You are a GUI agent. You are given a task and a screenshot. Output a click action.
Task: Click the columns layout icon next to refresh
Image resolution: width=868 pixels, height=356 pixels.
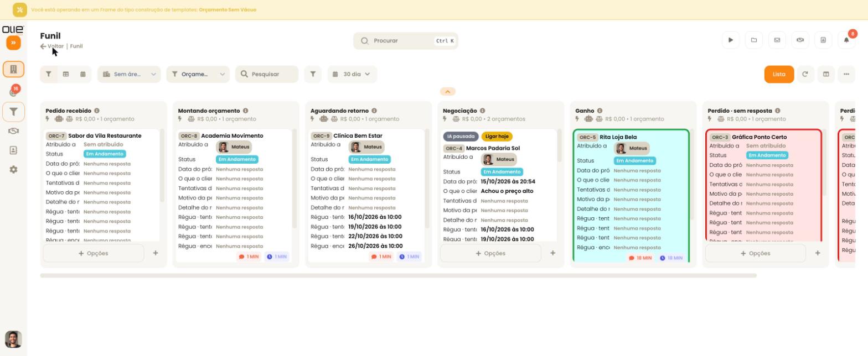coord(826,74)
